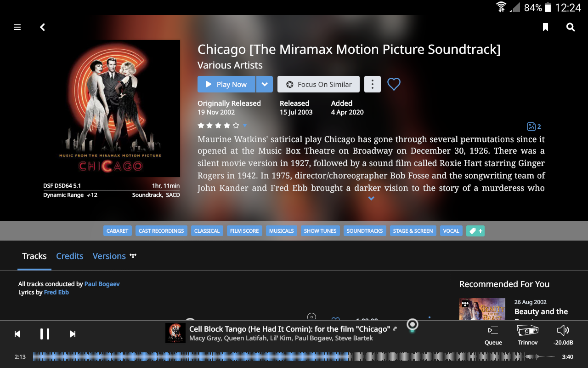This screenshot has width=588, height=368.
Task: Click the Dynamic Range 12 label
Action: click(70, 195)
